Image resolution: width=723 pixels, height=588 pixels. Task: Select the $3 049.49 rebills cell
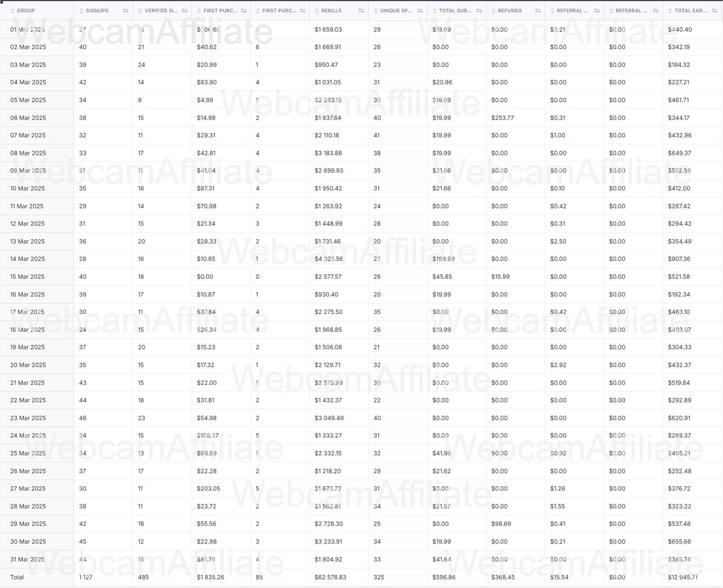(x=328, y=418)
